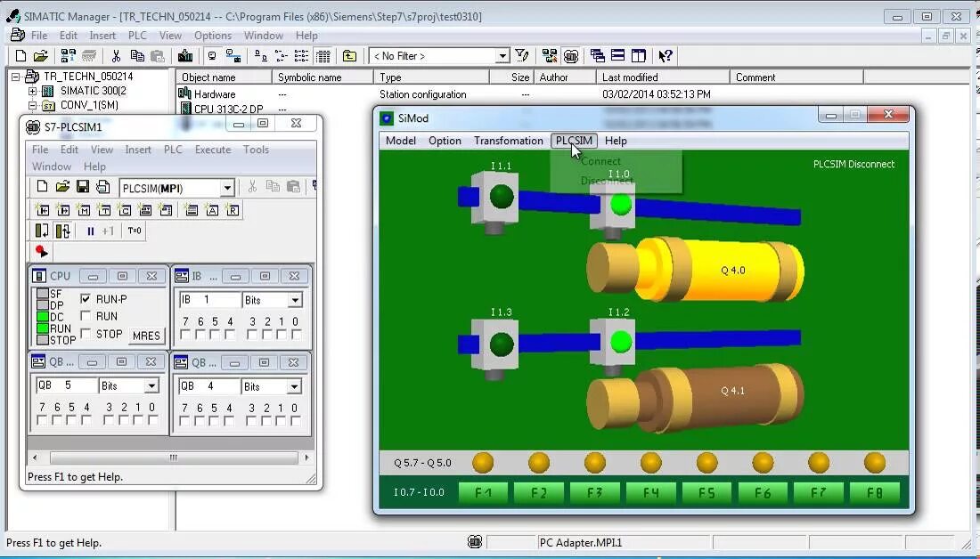Click F8 green button in SiMod
980x559 pixels.
pos(874,493)
